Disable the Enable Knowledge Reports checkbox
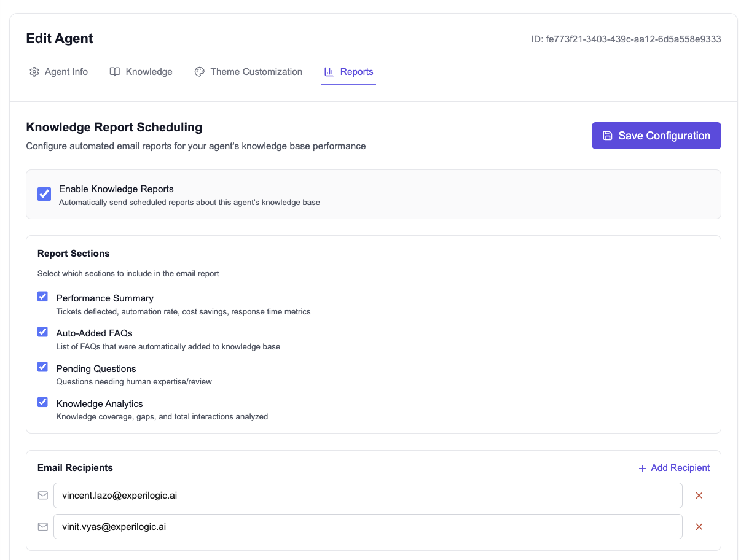This screenshot has width=749, height=560. 44,194
